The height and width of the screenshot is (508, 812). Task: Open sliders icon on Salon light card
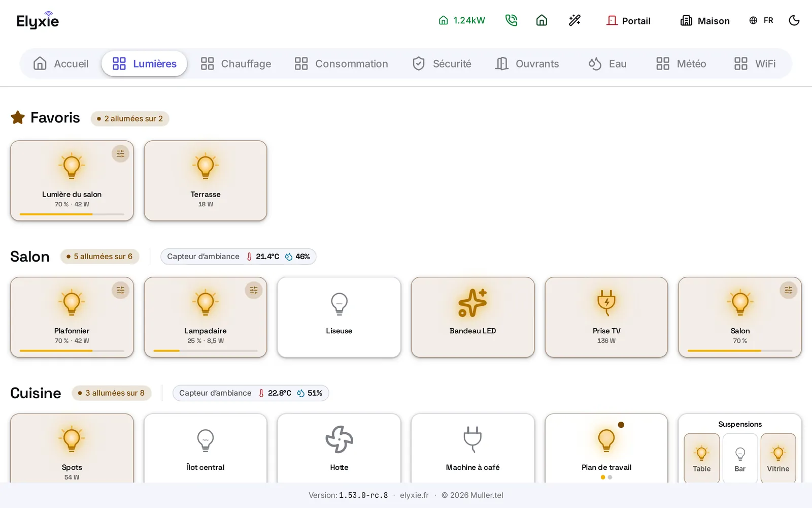[788, 290]
